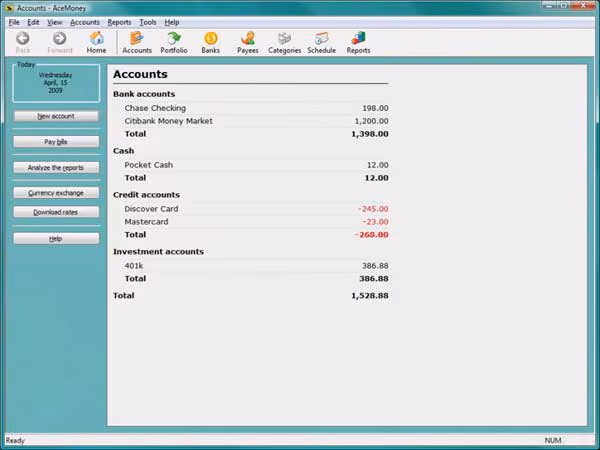Click the Cash section heading

point(123,151)
